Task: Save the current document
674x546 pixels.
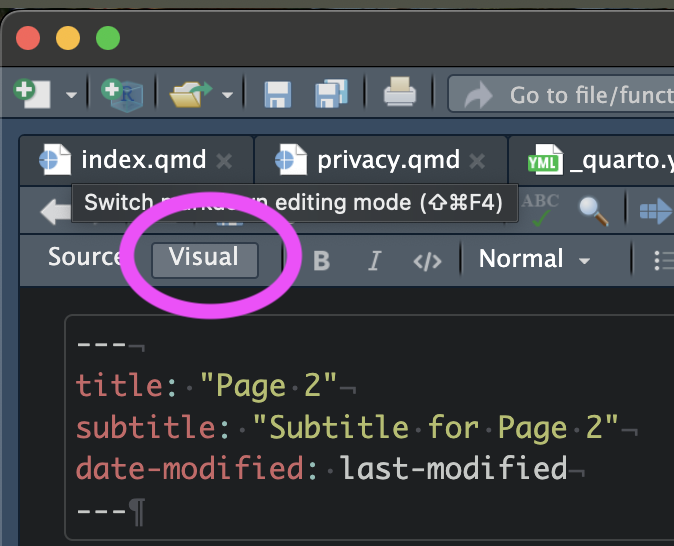Action: (277, 94)
